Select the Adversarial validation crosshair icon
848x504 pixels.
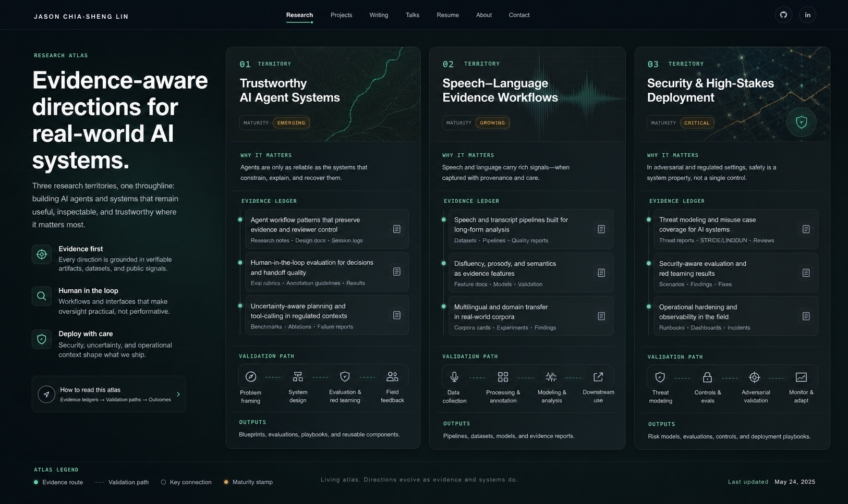(x=755, y=377)
